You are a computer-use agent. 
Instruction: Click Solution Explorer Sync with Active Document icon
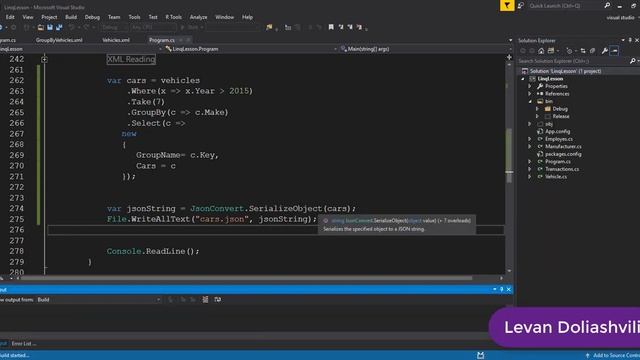(583, 51)
